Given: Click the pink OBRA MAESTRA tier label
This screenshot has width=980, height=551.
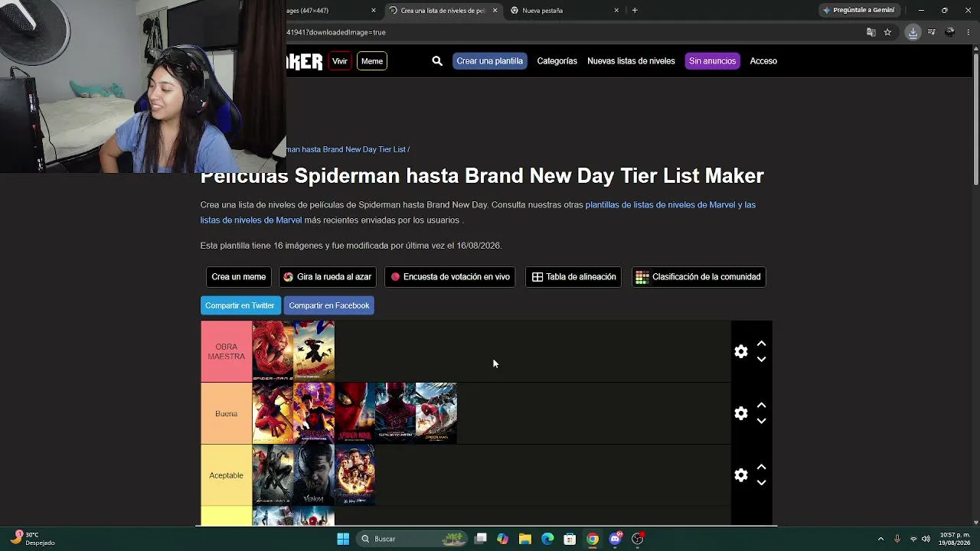Looking at the screenshot, I should tap(226, 351).
